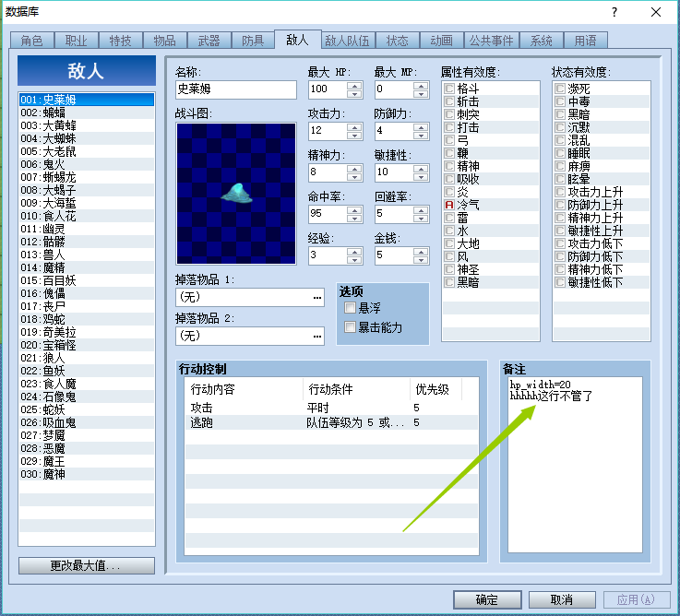Screen dimensions: 680x616
Task: Open the 武器 tab
Action: (x=209, y=41)
